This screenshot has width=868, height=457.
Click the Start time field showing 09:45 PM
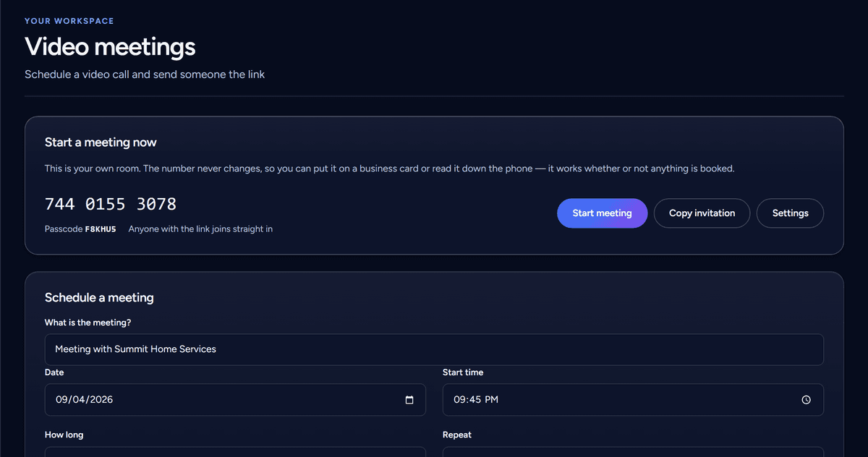[633, 400]
